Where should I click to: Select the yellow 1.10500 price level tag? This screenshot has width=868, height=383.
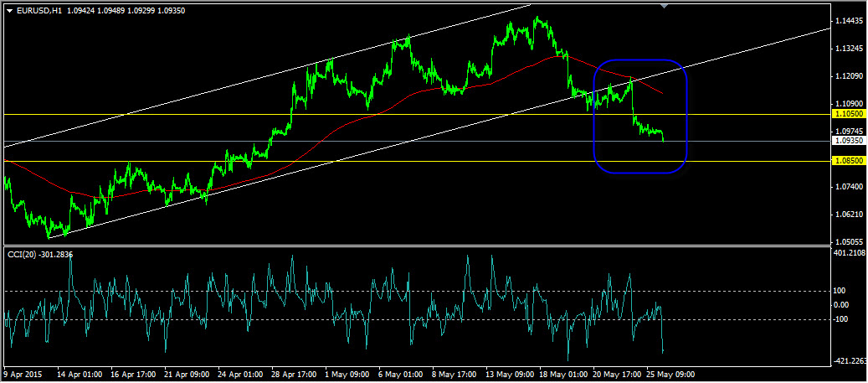point(850,114)
